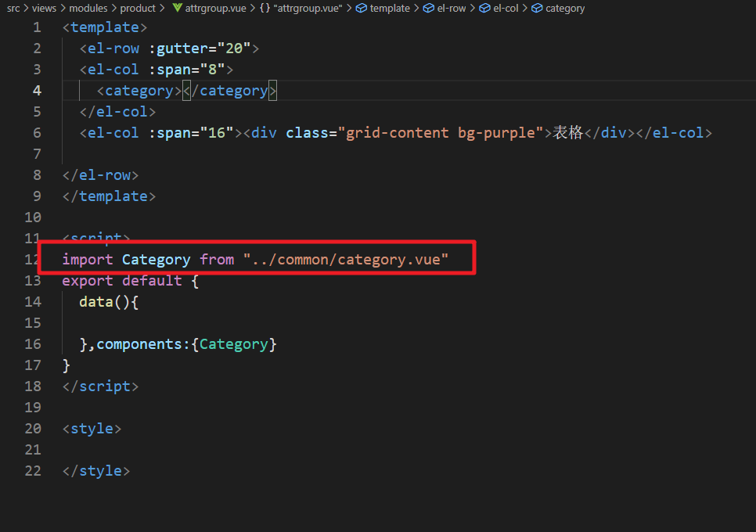The image size is (756, 532).
Task: Click the cube icon before el-col breadcrumb
Action: pyautogui.click(x=484, y=9)
